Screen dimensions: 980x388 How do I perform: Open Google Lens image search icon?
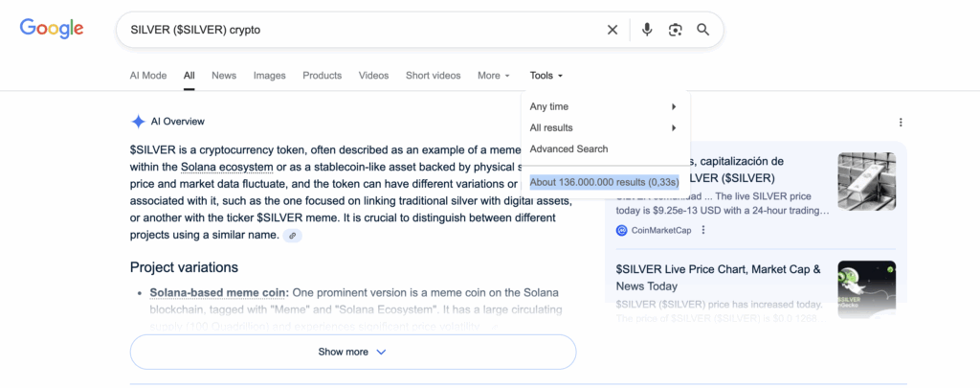click(x=675, y=30)
